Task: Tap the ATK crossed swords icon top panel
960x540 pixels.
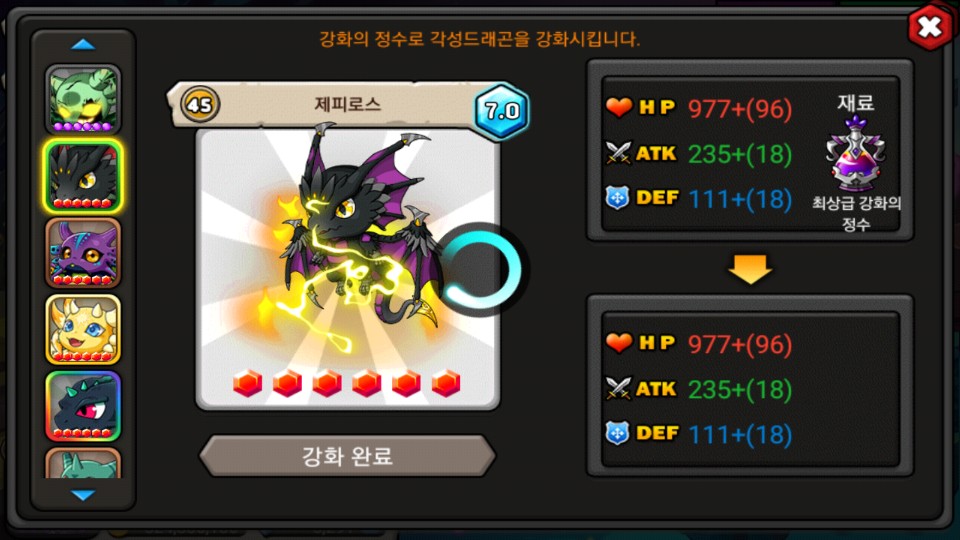Action: tap(618, 153)
